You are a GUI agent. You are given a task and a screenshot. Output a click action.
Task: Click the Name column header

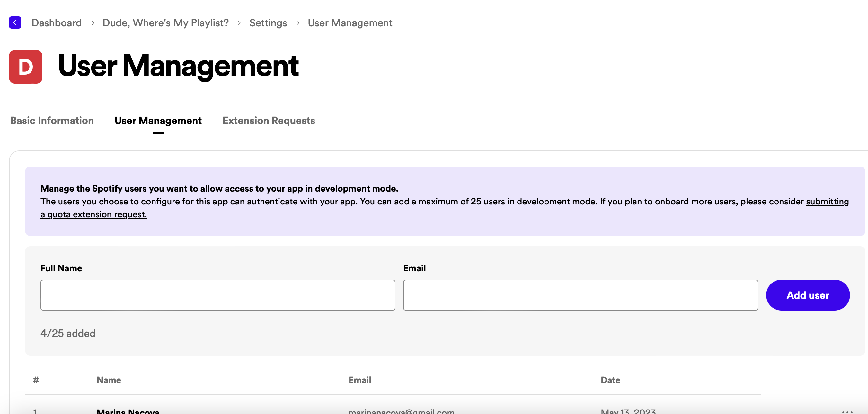(109, 380)
